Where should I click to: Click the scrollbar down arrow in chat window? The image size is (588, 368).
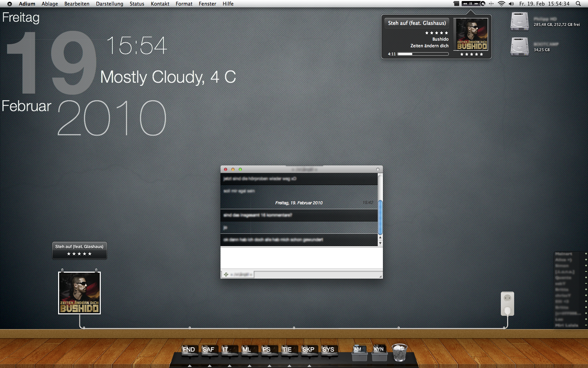coord(380,243)
